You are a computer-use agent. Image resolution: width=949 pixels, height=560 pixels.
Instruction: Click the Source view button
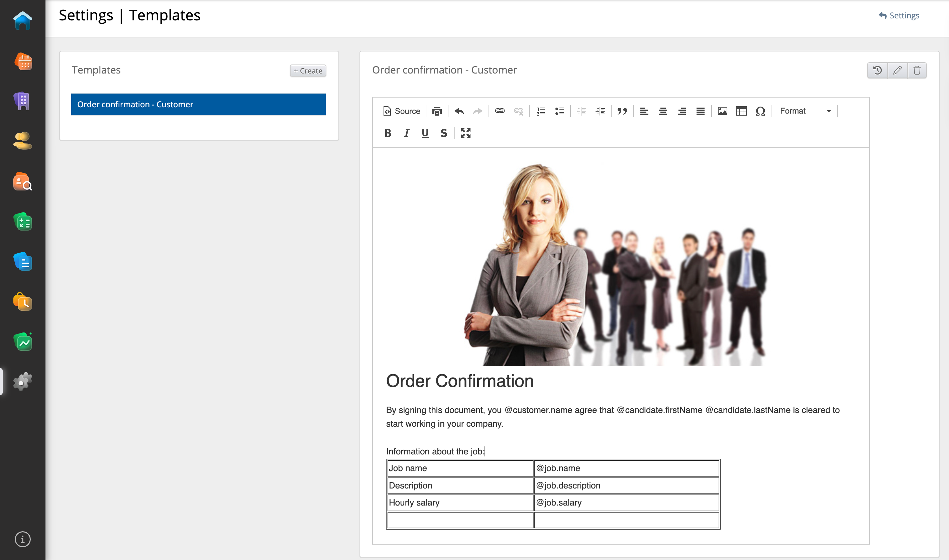point(401,111)
